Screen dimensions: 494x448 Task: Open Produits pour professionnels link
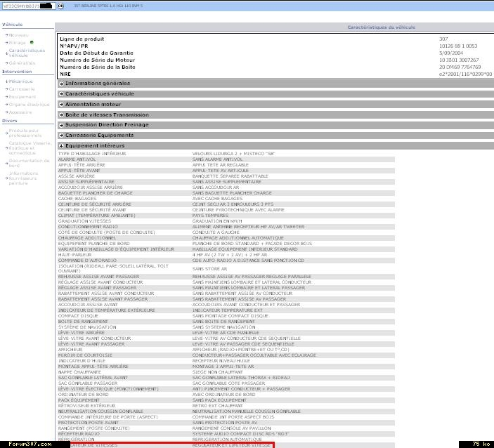coord(25,133)
